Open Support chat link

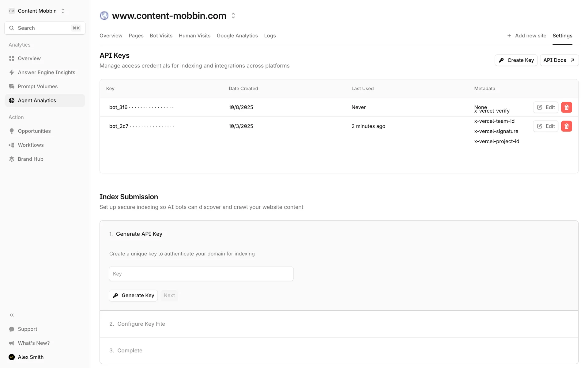point(27,329)
